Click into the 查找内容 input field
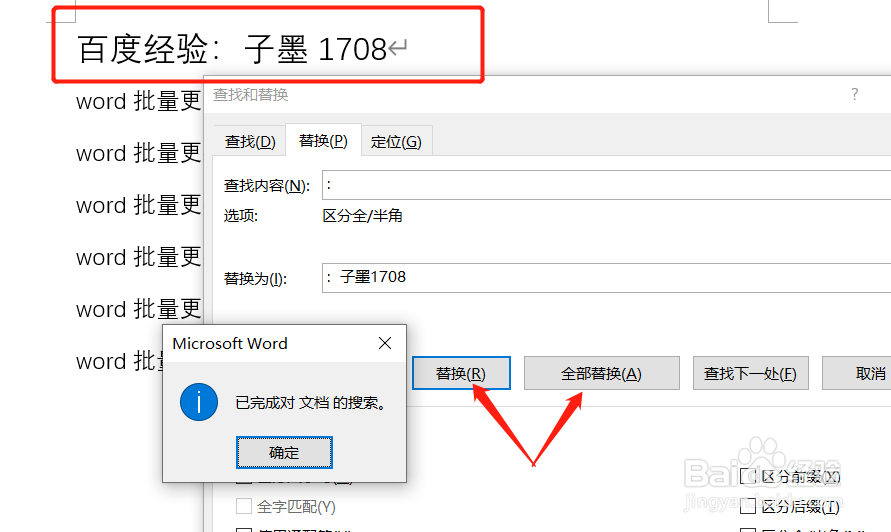 [606, 185]
